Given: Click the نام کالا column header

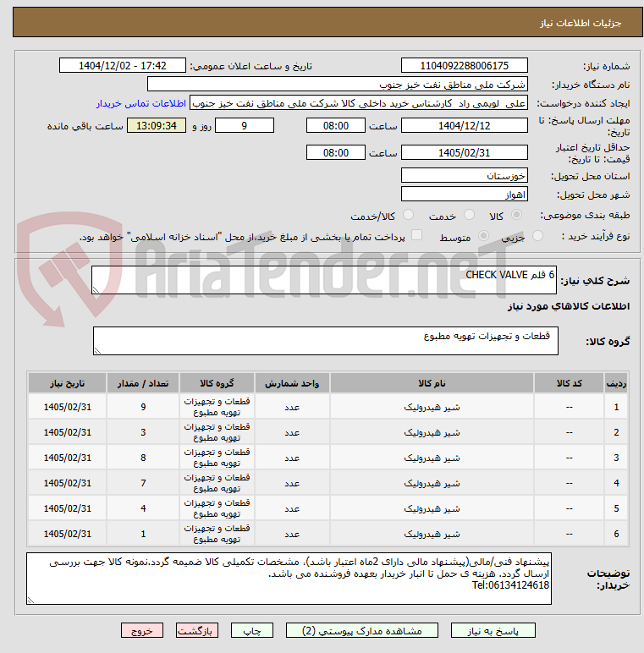Looking at the screenshot, I should coord(432,382).
